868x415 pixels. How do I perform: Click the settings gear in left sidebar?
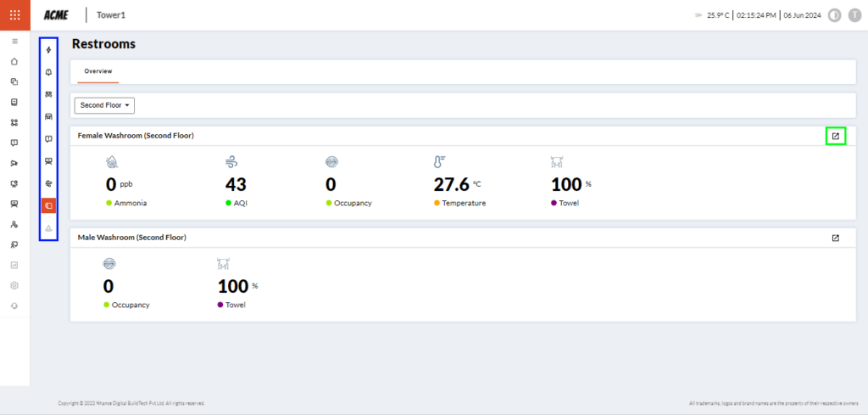pyautogui.click(x=14, y=285)
